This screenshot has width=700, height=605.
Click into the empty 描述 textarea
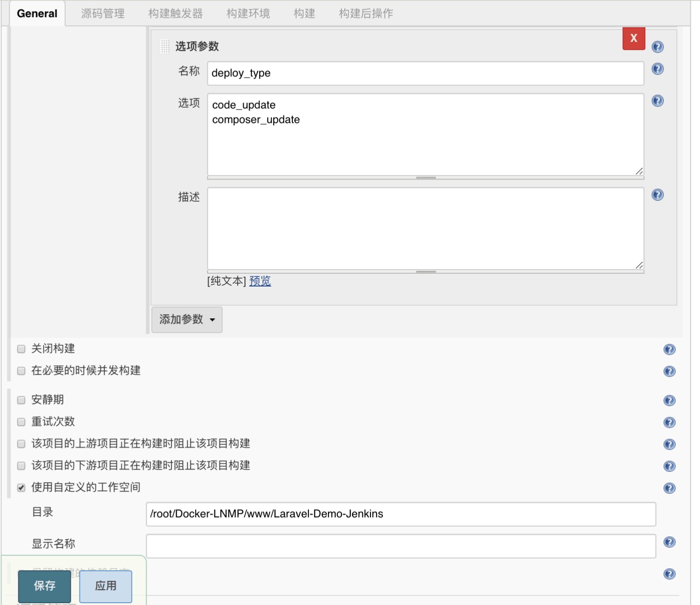[425, 229]
